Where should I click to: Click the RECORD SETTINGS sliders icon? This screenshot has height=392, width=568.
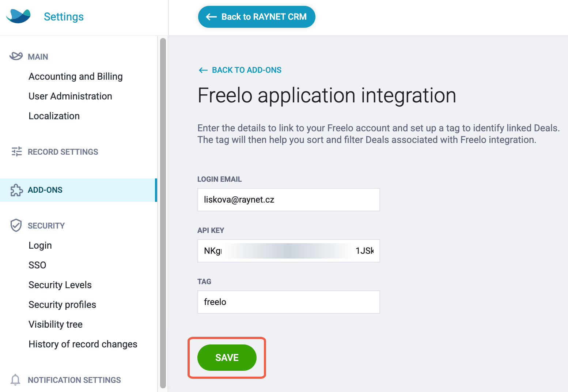[x=16, y=151]
